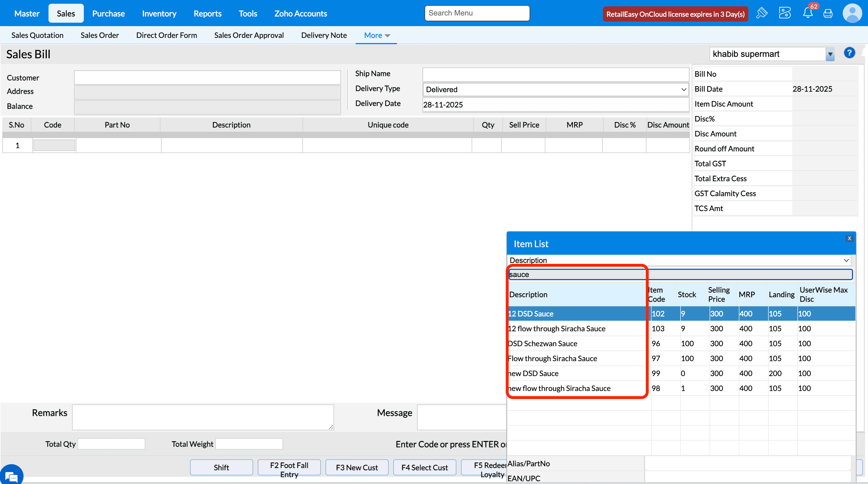
Task: Open the More submenu tab
Action: pyautogui.click(x=376, y=35)
